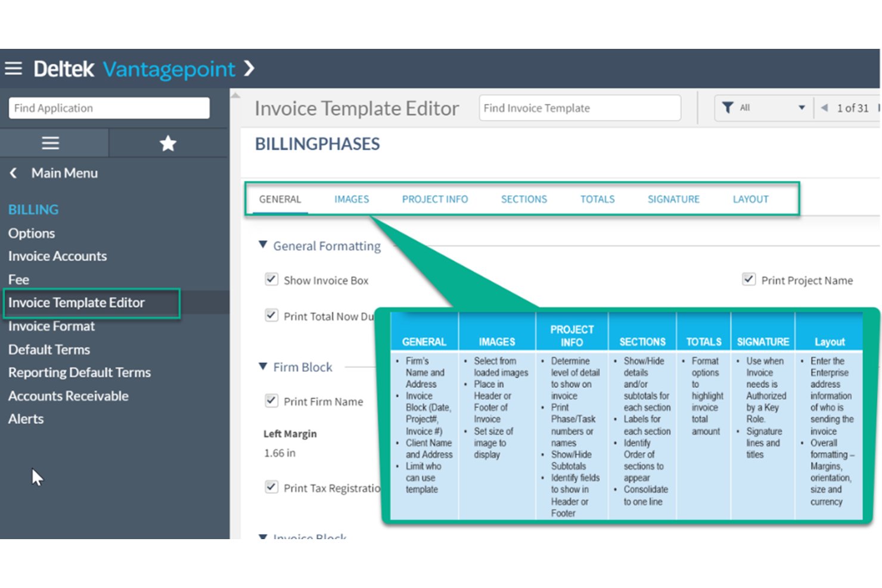Click the BILLING section heading

pos(33,210)
